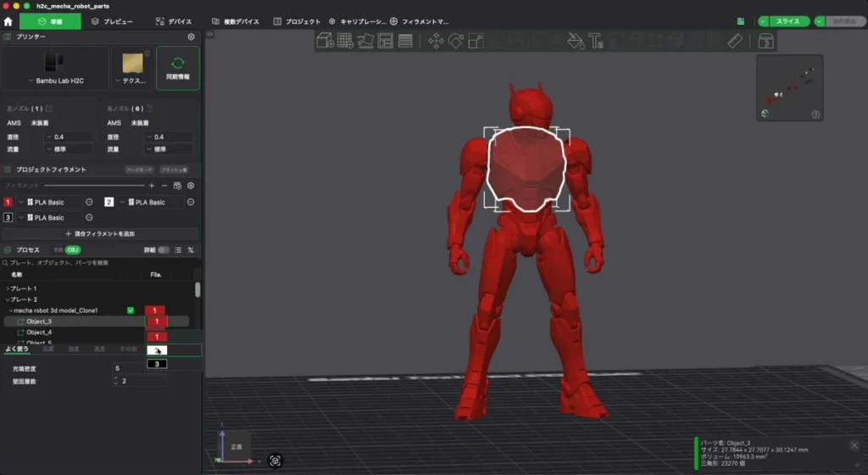Open the Assembly view tool
Viewport: 868px width, 475px height.
(x=765, y=41)
